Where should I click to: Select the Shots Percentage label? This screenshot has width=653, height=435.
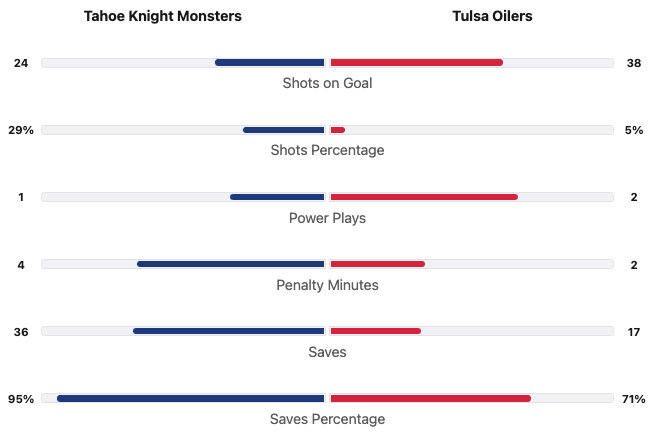click(x=327, y=150)
